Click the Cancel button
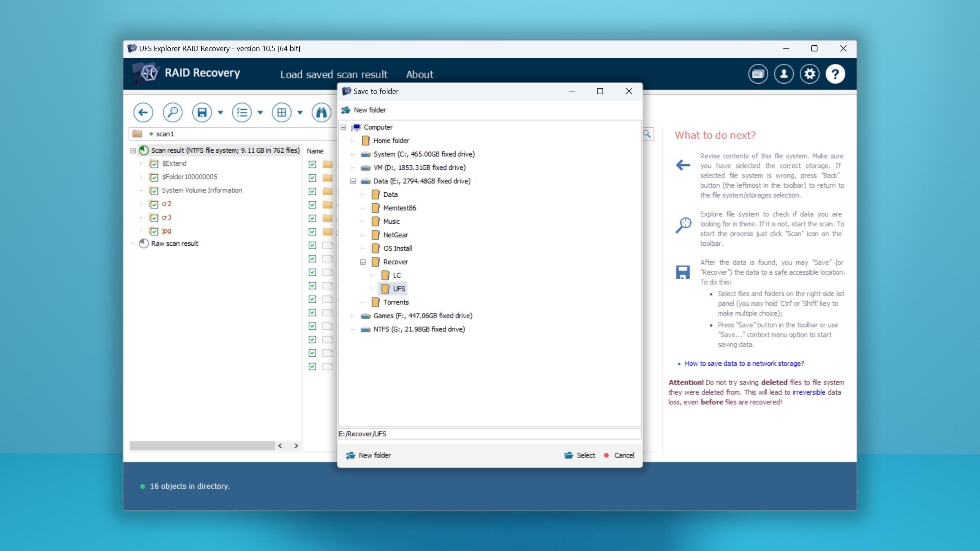 [x=619, y=455]
